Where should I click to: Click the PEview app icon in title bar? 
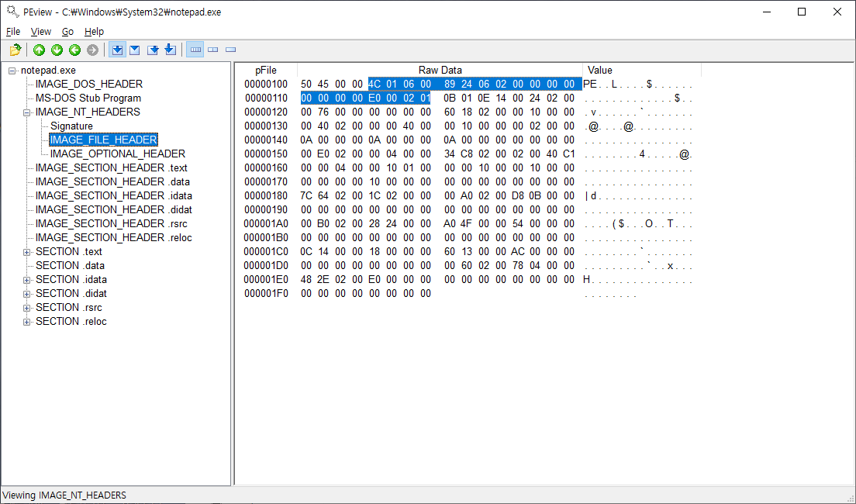pyautogui.click(x=12, y=12)
